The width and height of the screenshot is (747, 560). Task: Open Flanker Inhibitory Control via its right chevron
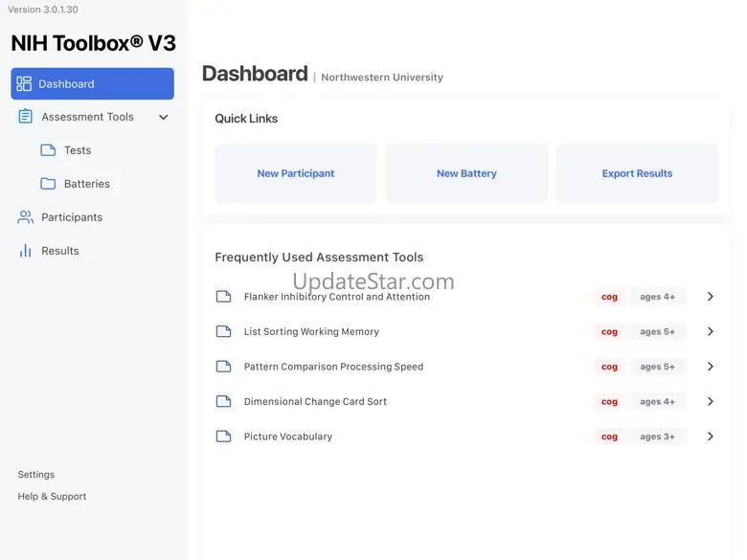(711, 297)
